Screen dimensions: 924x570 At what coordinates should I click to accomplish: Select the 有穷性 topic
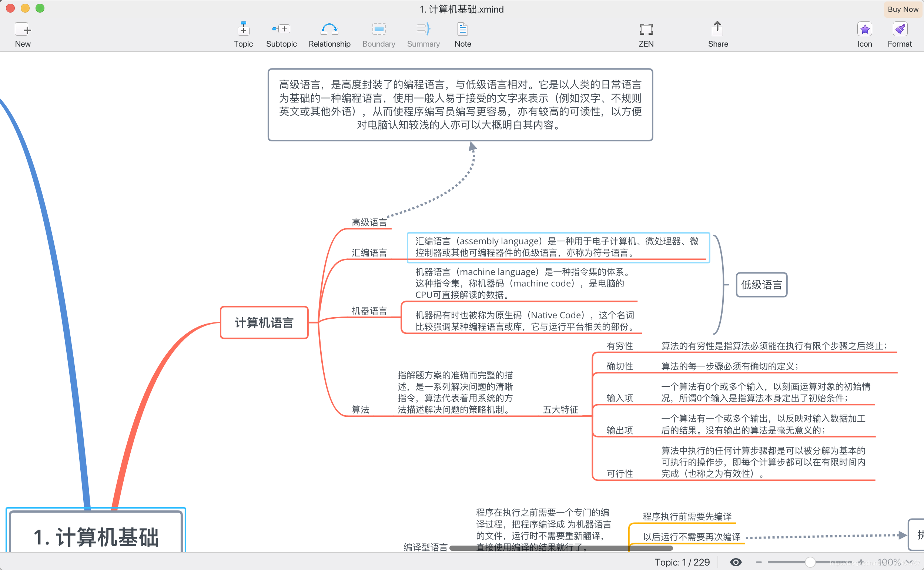coord(619,346)
